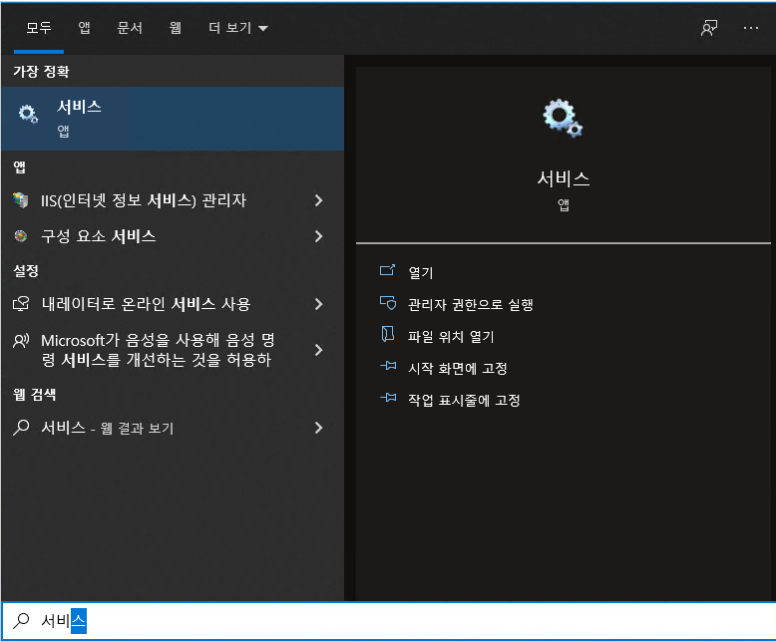Click the pin icon for 작업 표시줄에 고정
The height and width of the screenshot is (642, 776).
pyautogui.click(x=388, y=397)
